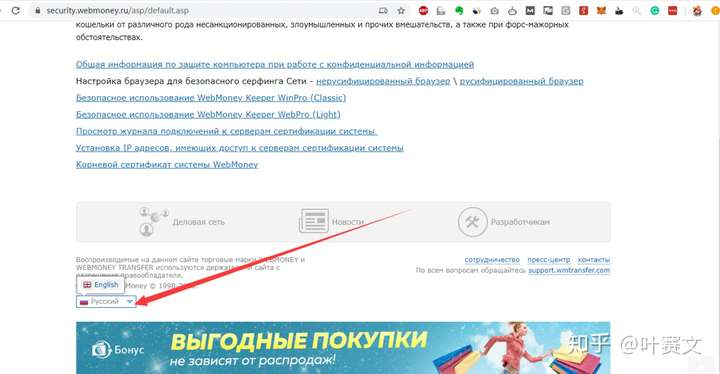
Task: Choose English in the language popup
Action: pos(101,285)
